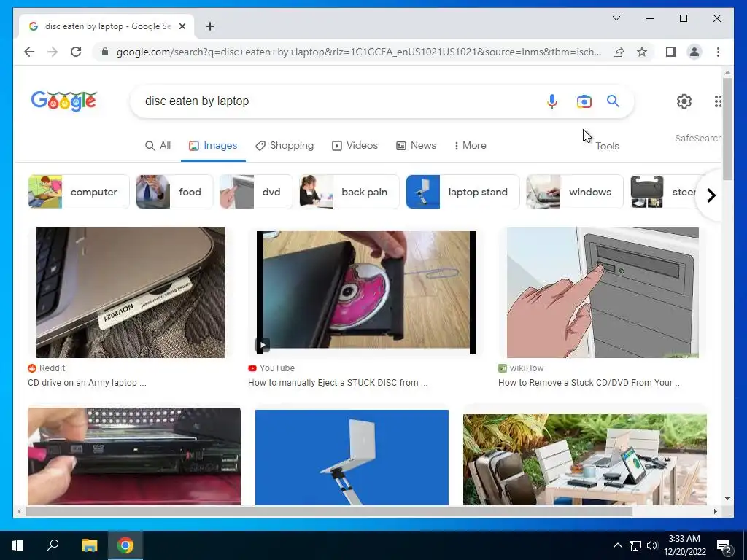Image resolution: width=747 pixels, height=560 pixels.
Task: Filter images by 'dvd' chip
Action: [256, 192]
